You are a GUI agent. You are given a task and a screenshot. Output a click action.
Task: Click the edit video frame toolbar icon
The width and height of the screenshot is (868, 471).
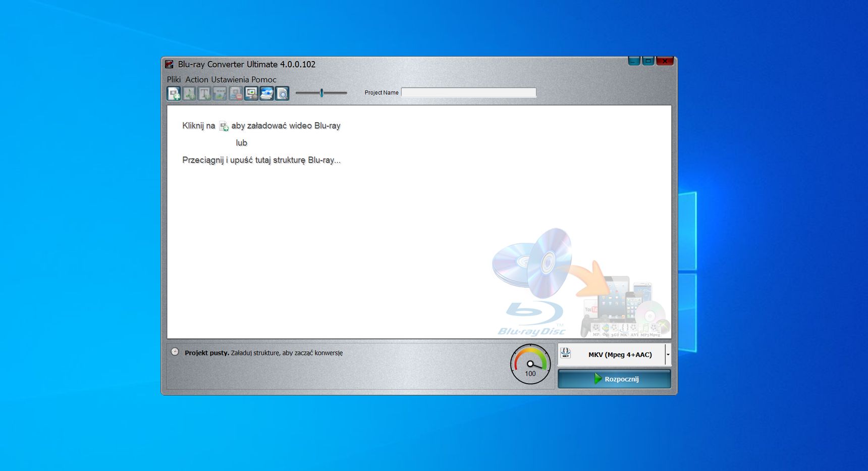220,93
